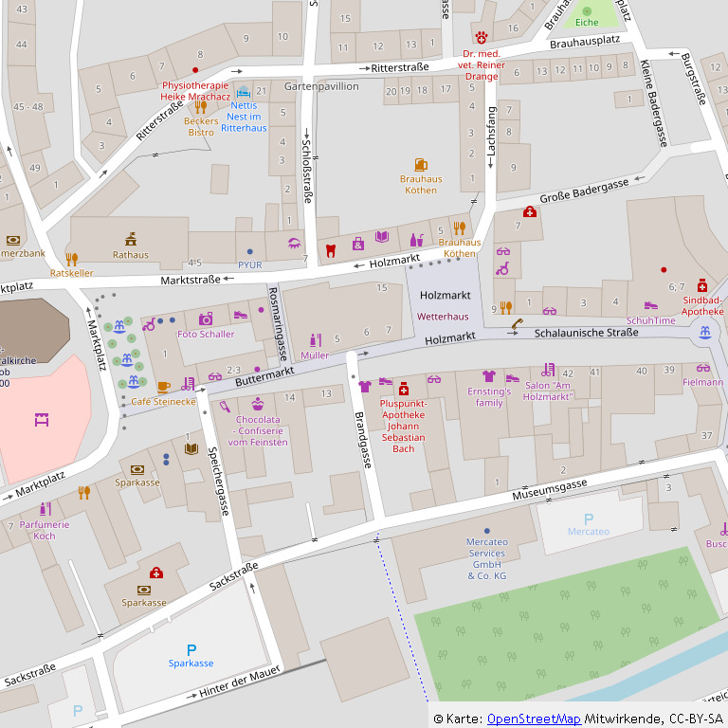The image size is (728, 728).
Task: Select the Müller cosmetics shop icon
Action: click(316, 340)
